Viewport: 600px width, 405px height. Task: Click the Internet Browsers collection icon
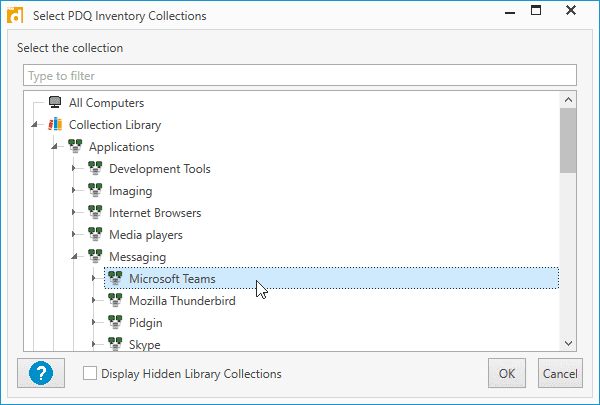[95, 212]
